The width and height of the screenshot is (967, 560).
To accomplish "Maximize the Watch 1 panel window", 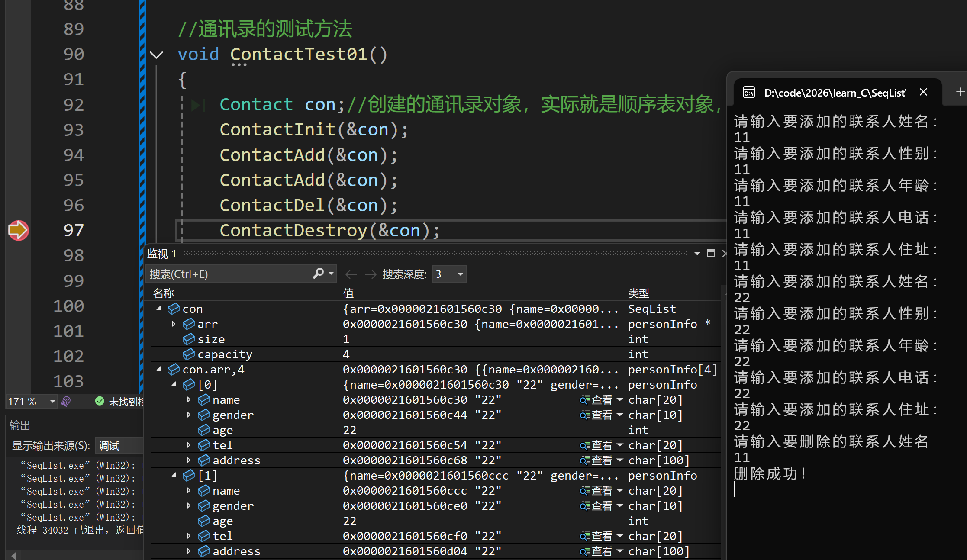I will click(711, 253).
